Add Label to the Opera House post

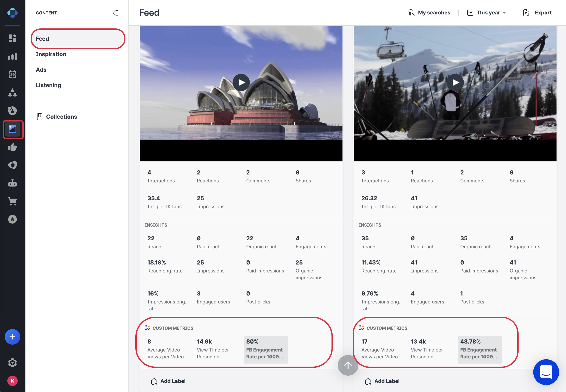pyautogui.click(x=168, y=381)
